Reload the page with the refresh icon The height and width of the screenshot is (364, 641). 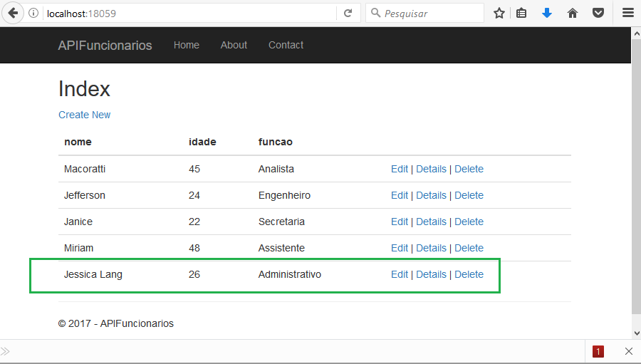(348, 14)
